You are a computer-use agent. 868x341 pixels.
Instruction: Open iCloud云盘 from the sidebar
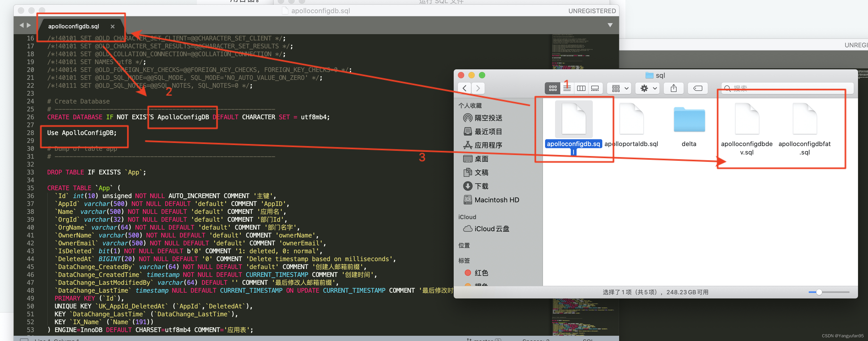[x=491, y=229]
